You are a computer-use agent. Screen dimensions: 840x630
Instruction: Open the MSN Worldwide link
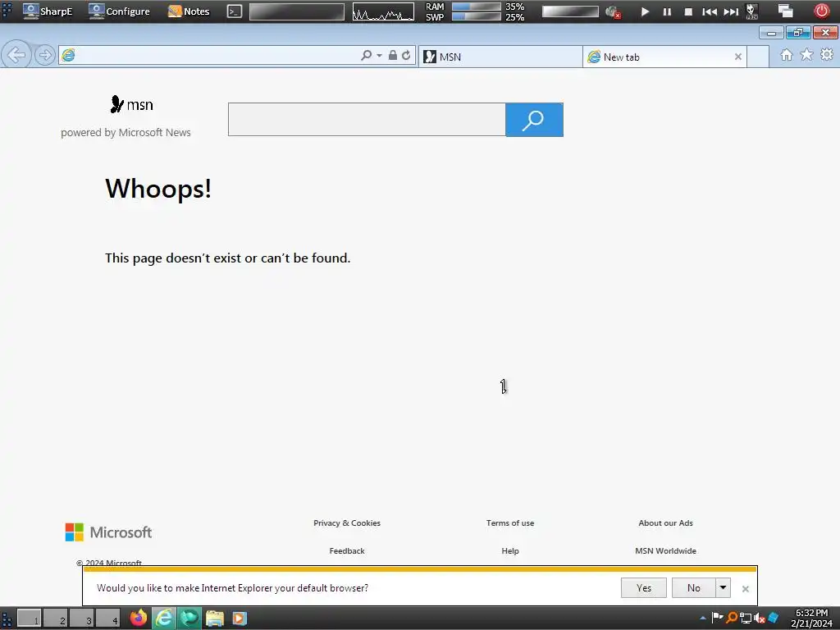coord(665,550)
